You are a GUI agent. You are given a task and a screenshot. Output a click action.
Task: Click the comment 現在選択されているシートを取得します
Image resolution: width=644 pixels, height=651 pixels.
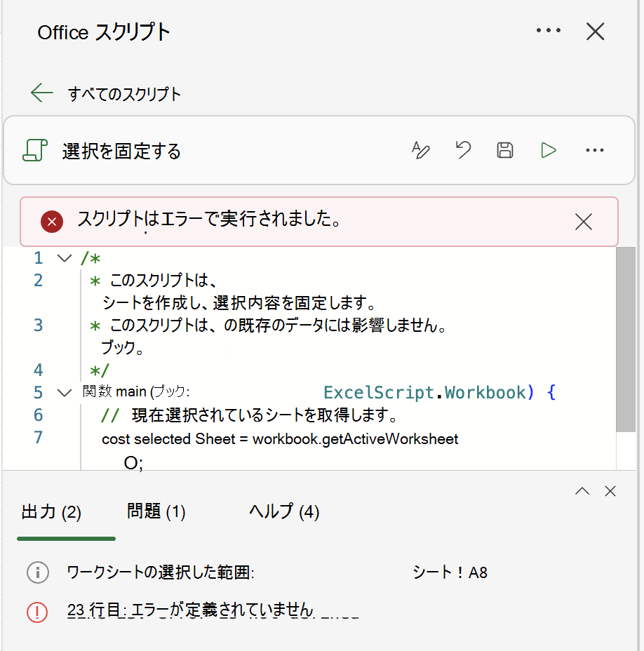pos(265,415)
